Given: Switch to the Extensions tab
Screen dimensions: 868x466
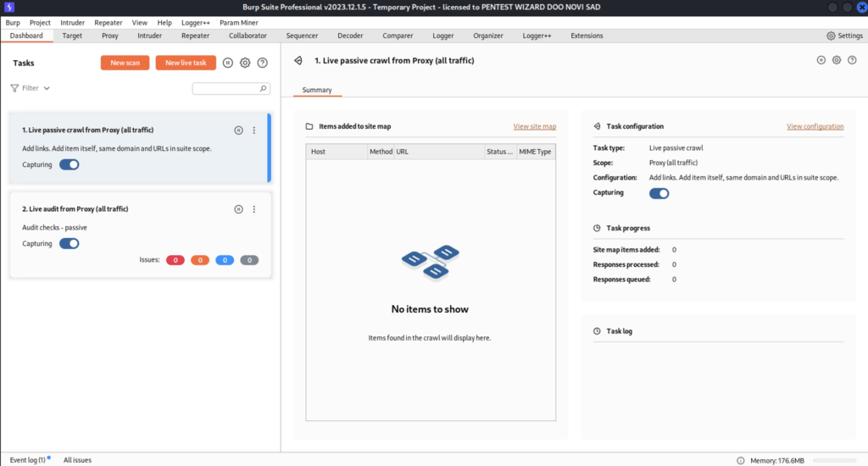Looking at the screenshot, I should click(587, 36).
